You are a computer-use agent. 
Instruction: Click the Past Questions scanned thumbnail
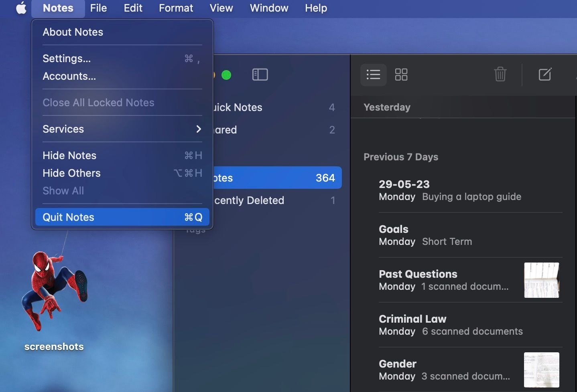542,280
